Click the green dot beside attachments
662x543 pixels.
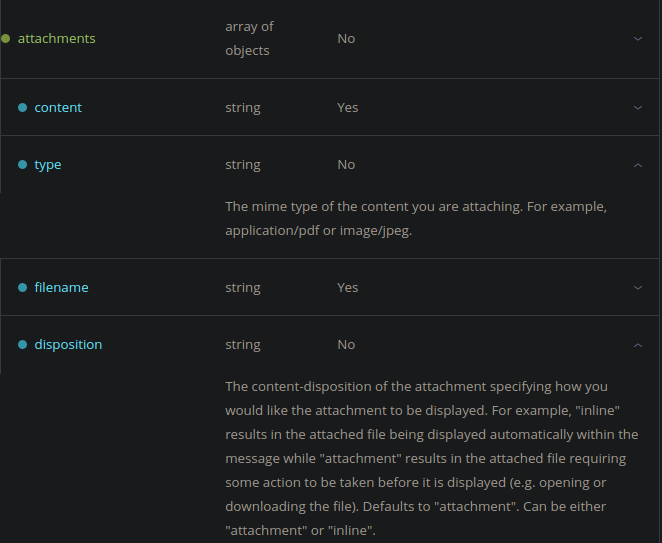pyautogui.click(x=5, y=39)
